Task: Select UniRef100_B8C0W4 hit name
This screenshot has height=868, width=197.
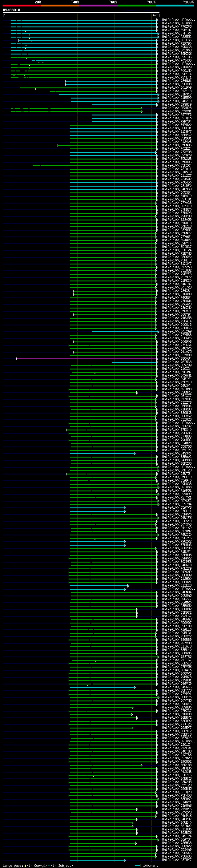Action: pyautogui.click(x=176, y=359)
